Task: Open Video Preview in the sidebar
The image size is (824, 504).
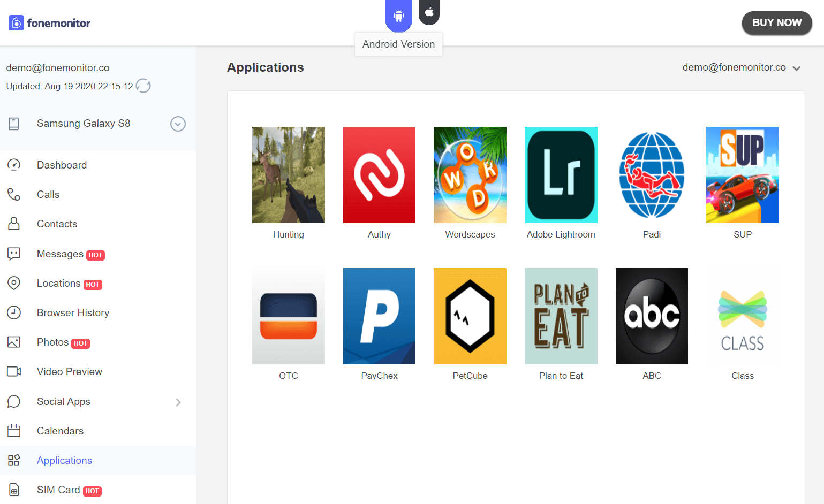Action: [98, 371]
